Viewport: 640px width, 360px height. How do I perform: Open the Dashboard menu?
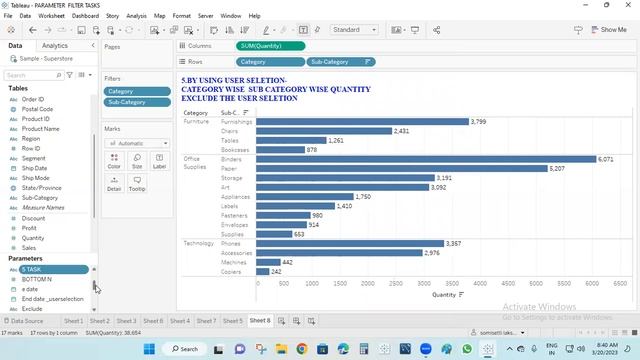coord(85,16)
